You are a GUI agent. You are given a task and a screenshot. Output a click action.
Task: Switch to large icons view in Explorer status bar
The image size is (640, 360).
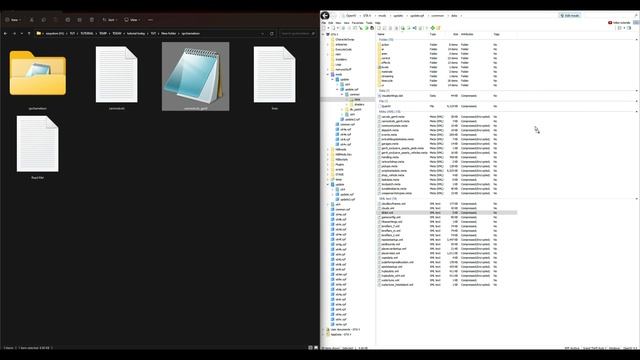(x=316, y=348)
